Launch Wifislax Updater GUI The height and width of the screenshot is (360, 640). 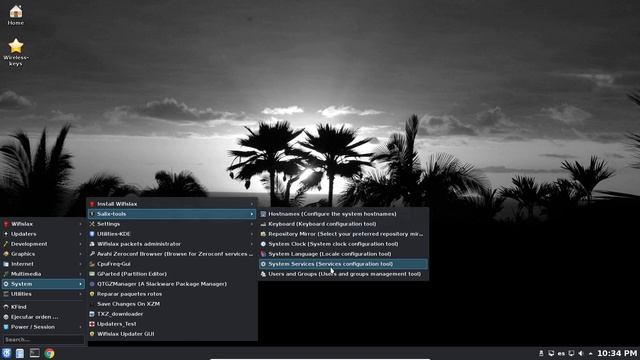172,334
